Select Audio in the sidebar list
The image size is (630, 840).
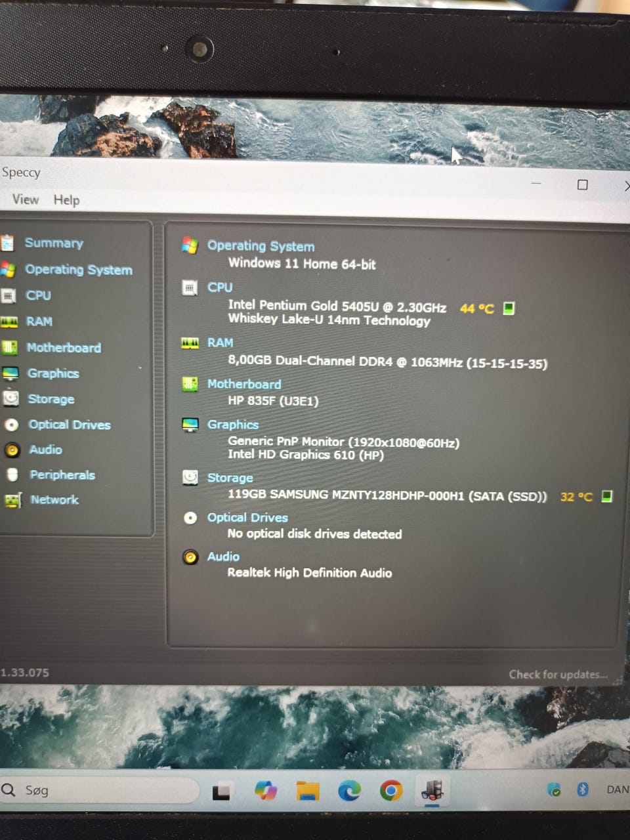46,450
